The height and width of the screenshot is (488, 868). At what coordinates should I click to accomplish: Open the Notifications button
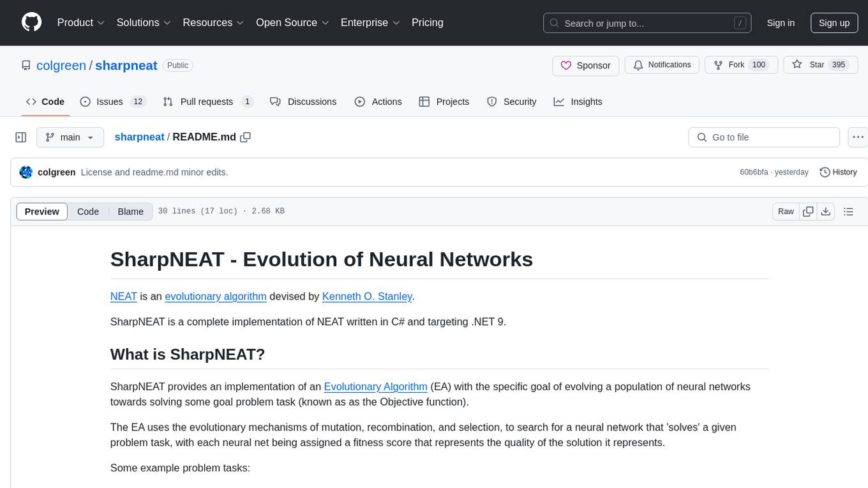click(662, 65)
